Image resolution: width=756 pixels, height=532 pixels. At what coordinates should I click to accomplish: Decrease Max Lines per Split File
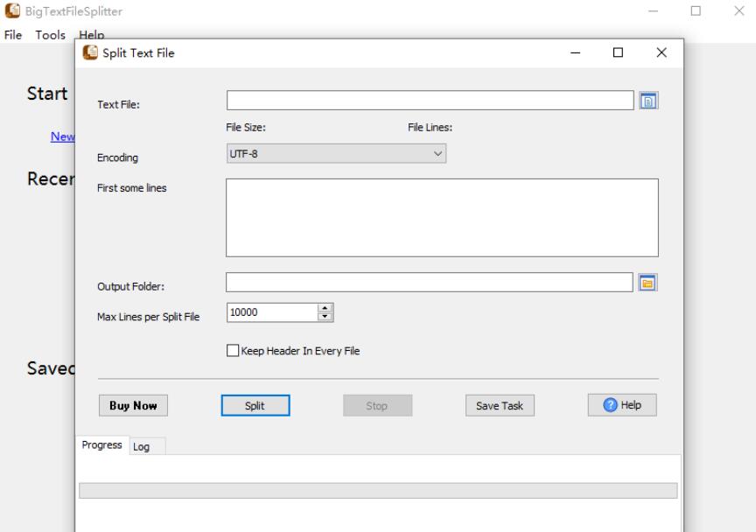[x=325, y=317]
